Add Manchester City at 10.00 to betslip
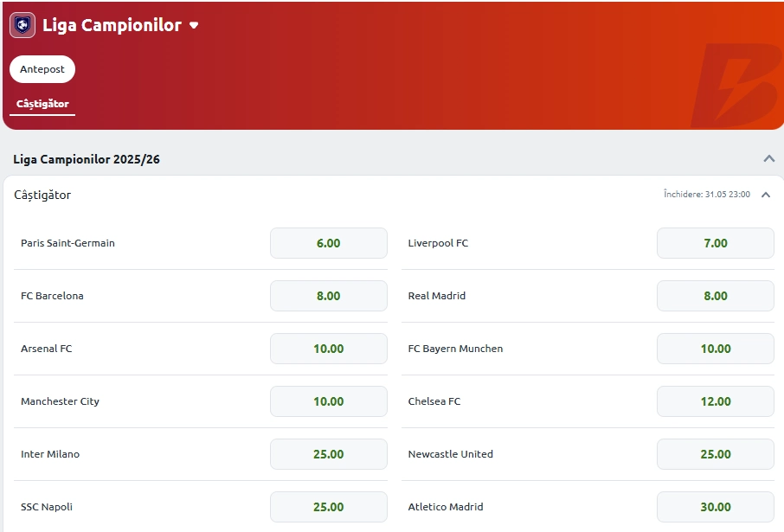This screenshot has width=784, height=532. 329,401
